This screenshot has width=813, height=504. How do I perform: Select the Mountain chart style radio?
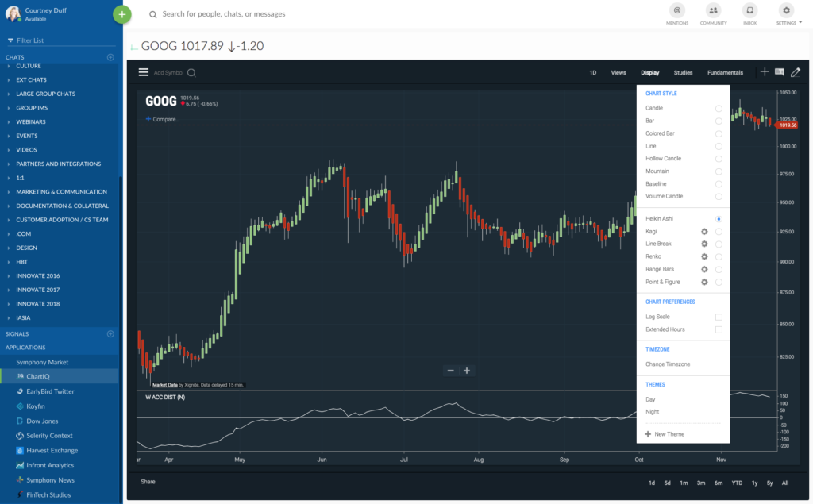(x=719, y=171)
